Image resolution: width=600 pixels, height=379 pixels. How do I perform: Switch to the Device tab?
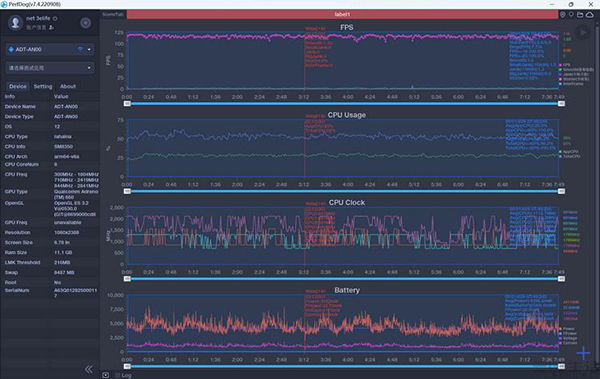pyautogui.click(x=18, y=86)
